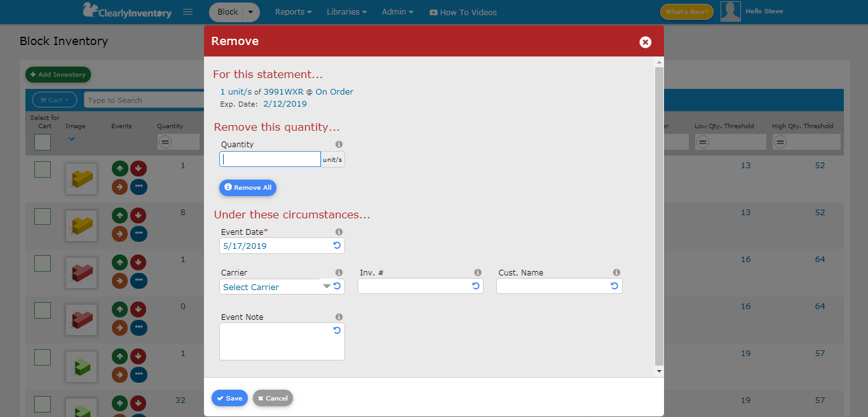868x417 pixels.
Task: Click red remove arrow in quantity 8 row
Action: (139, 215)
